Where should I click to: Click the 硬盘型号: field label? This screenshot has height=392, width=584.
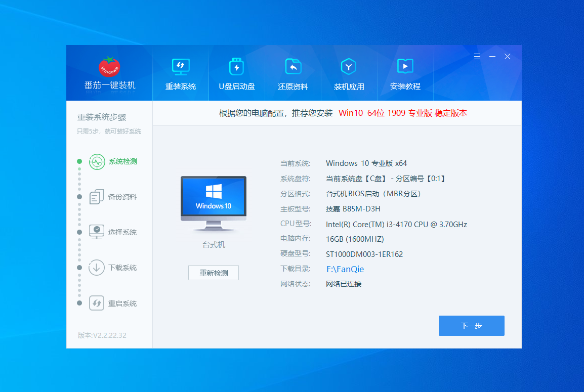[296, 253]
